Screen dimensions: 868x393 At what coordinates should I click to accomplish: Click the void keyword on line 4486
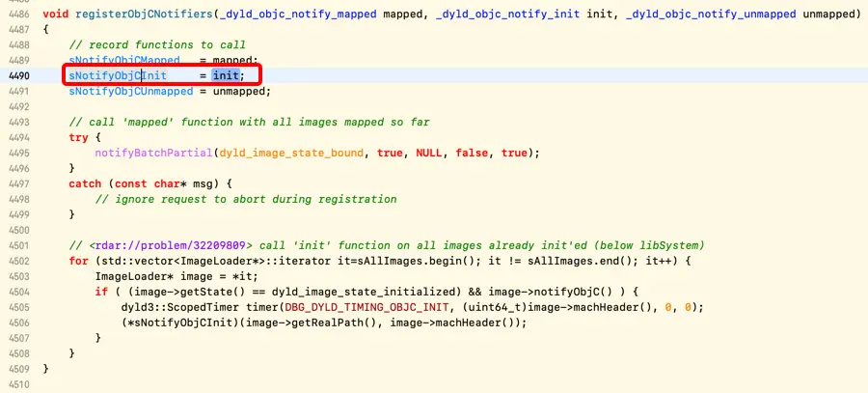56,14
